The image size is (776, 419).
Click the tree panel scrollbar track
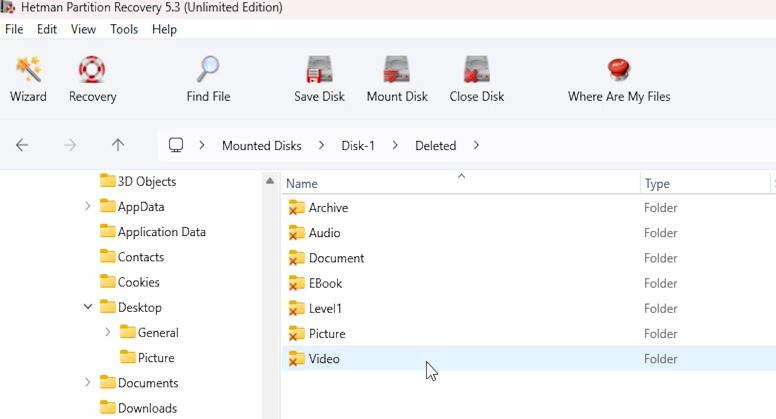270,302
